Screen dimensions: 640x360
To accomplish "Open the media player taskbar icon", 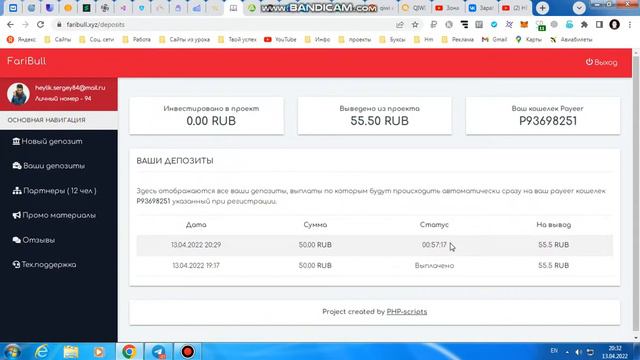I will 99,351.
